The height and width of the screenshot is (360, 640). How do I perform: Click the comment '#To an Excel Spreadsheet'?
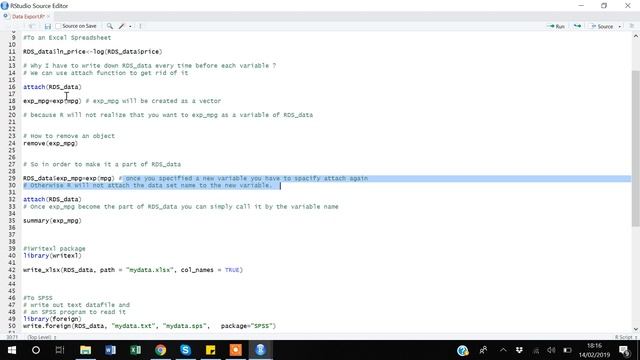pos(67,38)
